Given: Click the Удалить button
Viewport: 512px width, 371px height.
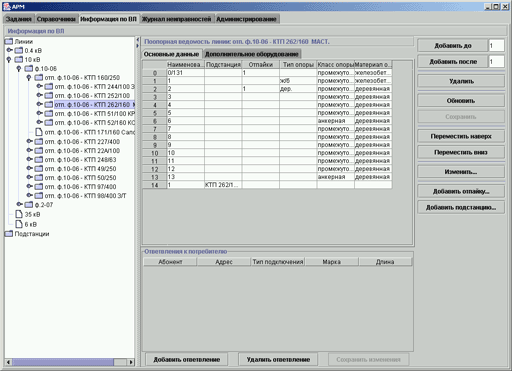Looking at the screenshot, I should (461, 81).
